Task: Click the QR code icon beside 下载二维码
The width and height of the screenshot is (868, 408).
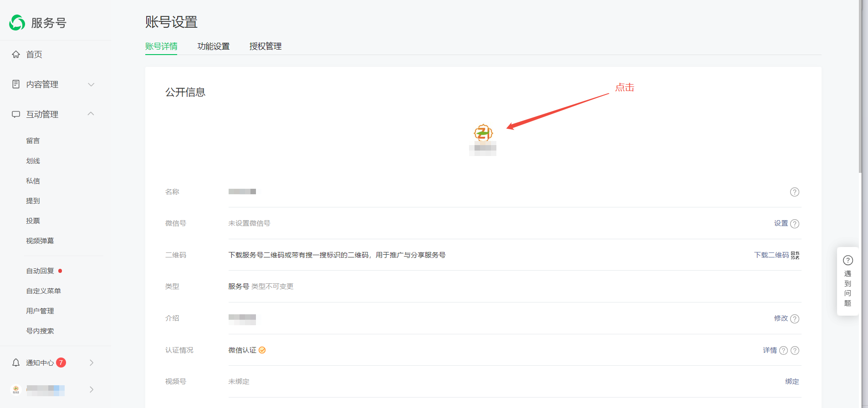Action: [795, 255]
